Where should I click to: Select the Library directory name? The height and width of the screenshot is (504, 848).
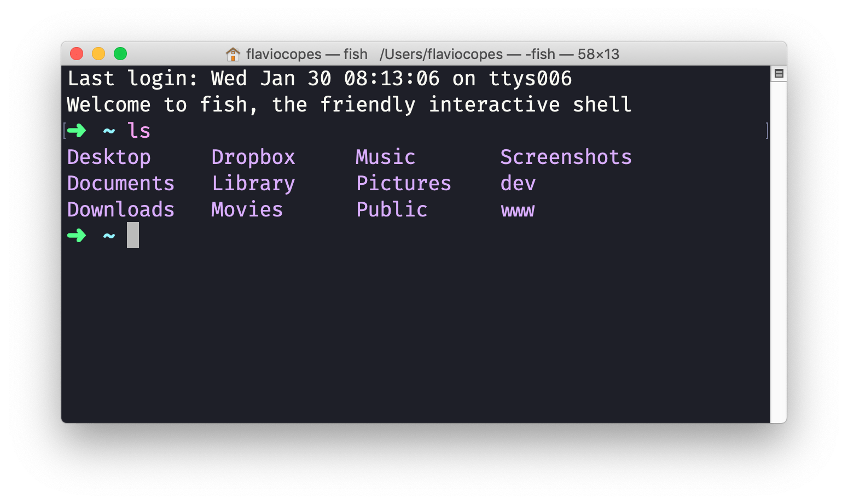pyautogui.click(x=253, y=183)
